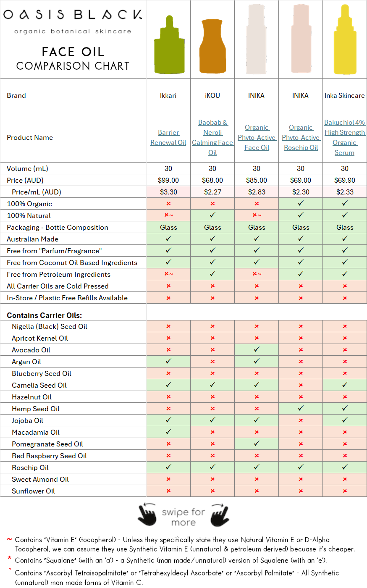The width and height of the screenshot is (367, 588).
Task: Click the swipe left hand icon
Action: coord(147,514)
